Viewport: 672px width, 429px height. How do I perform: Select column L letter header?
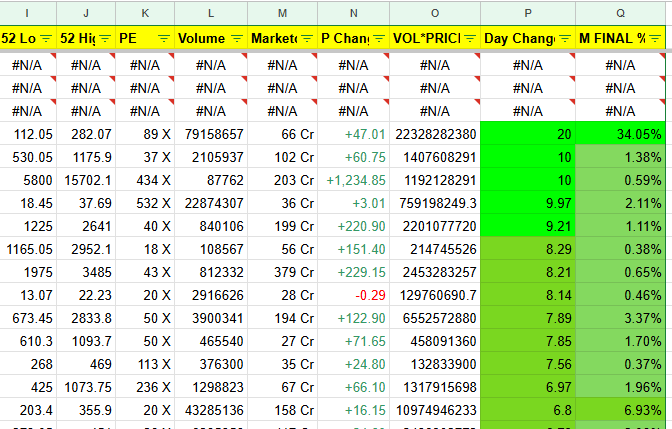(210, 12)
